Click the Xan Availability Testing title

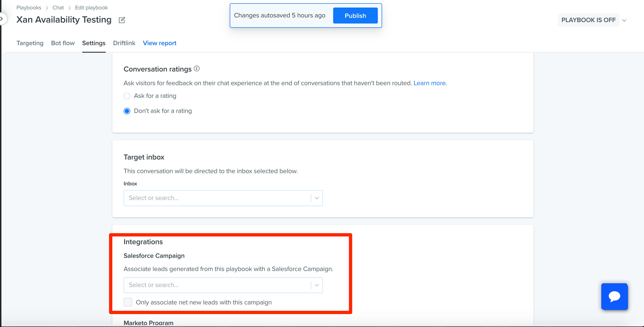coord(64,20)
